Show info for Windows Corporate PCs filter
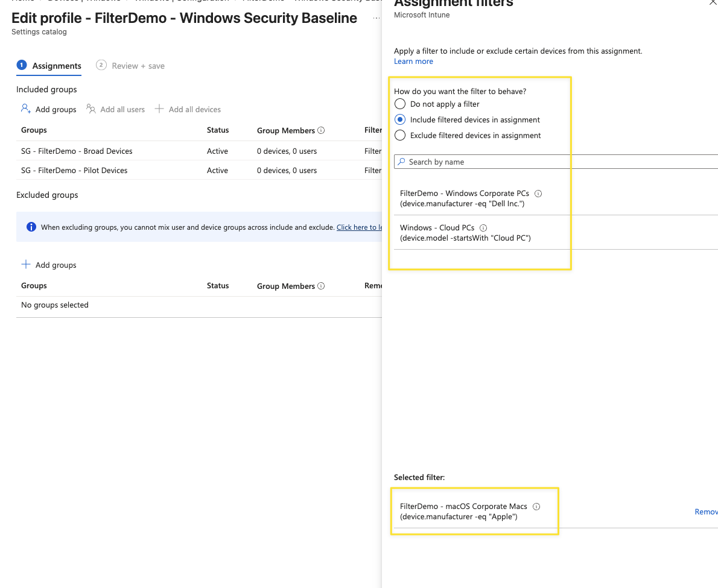 538,194
